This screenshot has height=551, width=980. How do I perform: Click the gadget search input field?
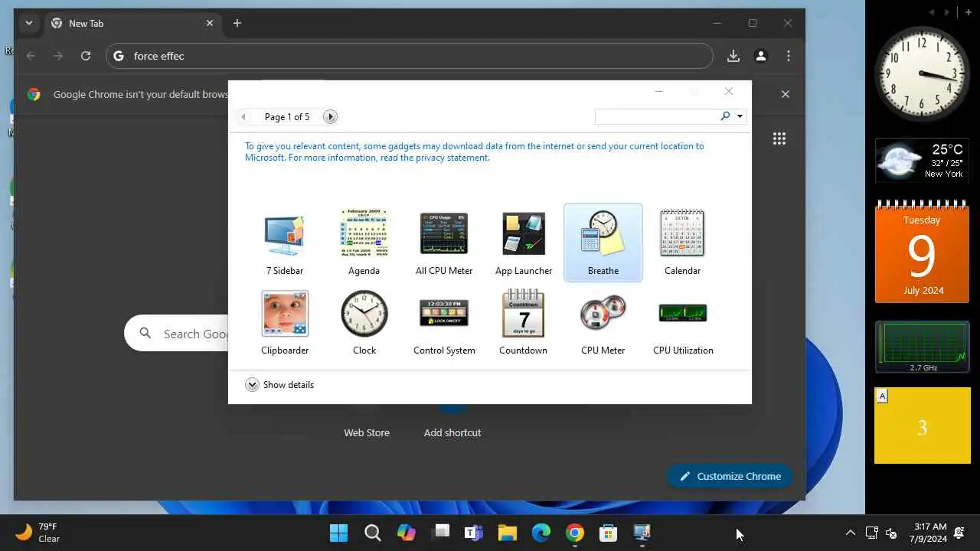coord(657,116)
